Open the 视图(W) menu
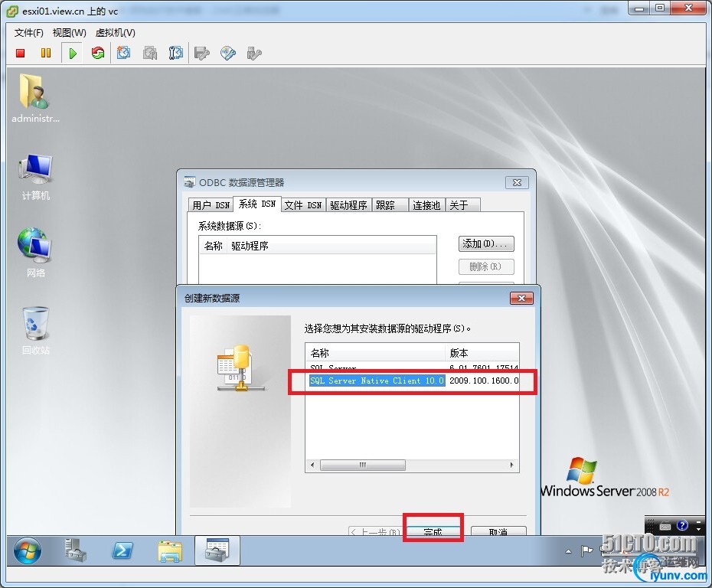Image resolution: width=712 pixels, height=588 pixels. pyautogui.click(x=69, y=33)
